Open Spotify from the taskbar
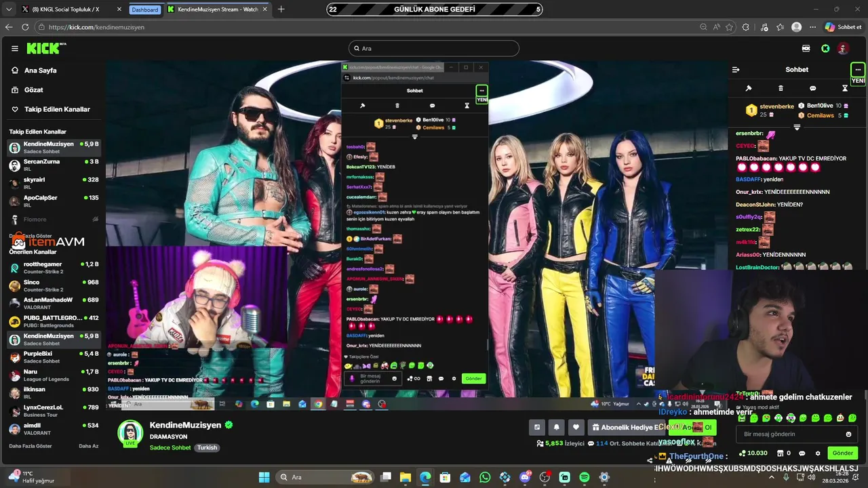Image resolution: width=868 pixels, height=488 pixels. (x=585, y=477)
